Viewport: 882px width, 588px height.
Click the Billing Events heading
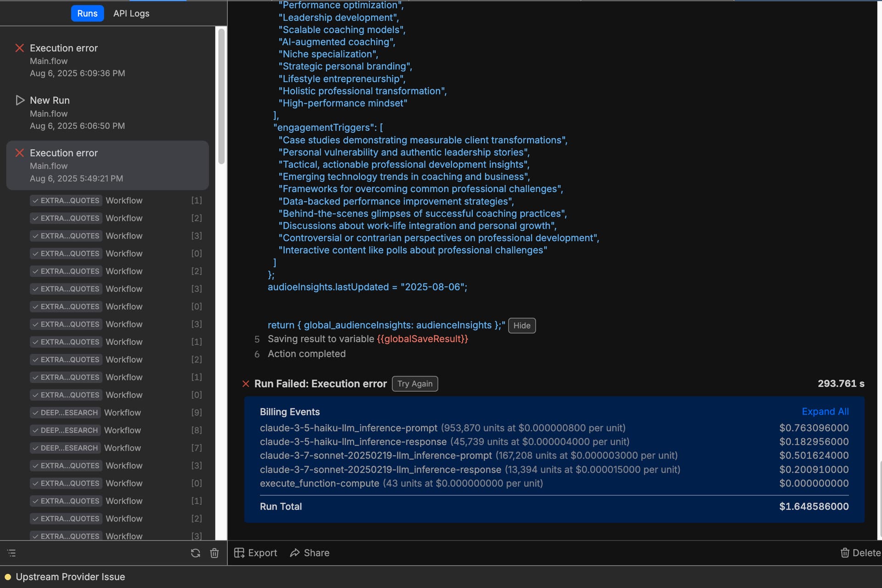pyautogui.click(x=289, y=412)
